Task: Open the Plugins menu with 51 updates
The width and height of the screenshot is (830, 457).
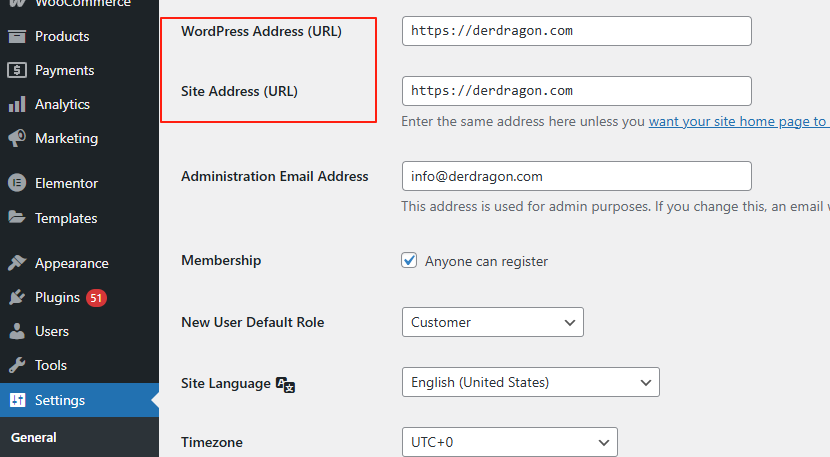Action: pos(57,297)
